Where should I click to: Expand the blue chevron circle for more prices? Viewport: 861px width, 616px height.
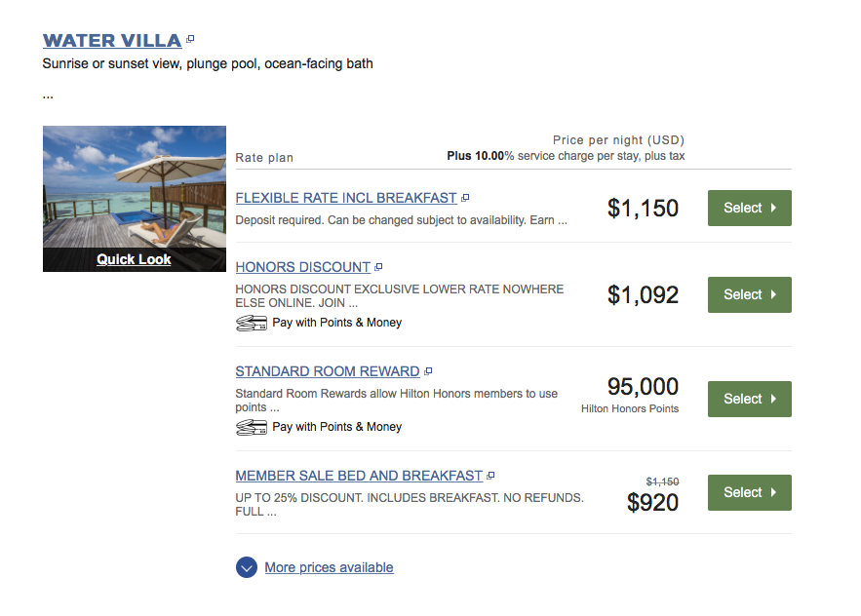[x=247, y=567]
